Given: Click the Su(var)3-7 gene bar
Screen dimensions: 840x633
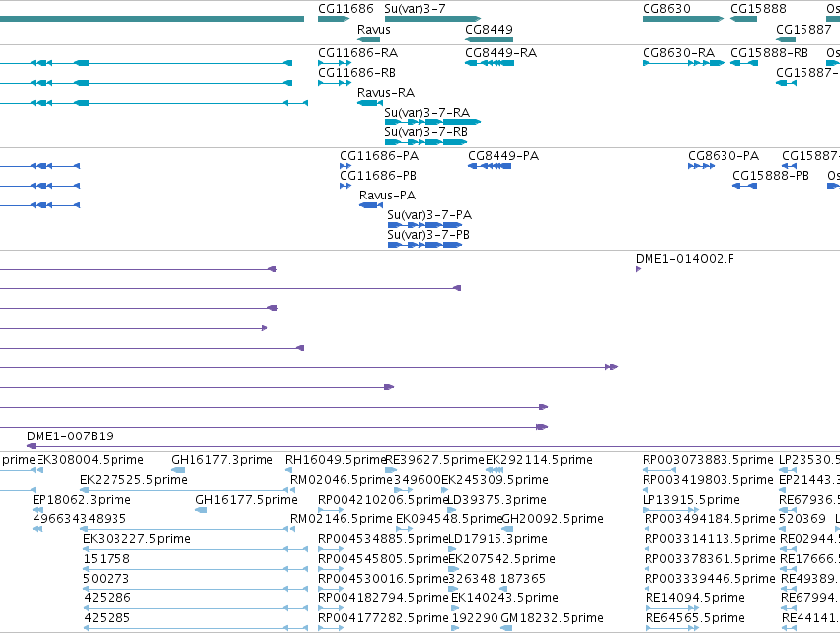Looking at the screenshot, I should pos(432,19).
